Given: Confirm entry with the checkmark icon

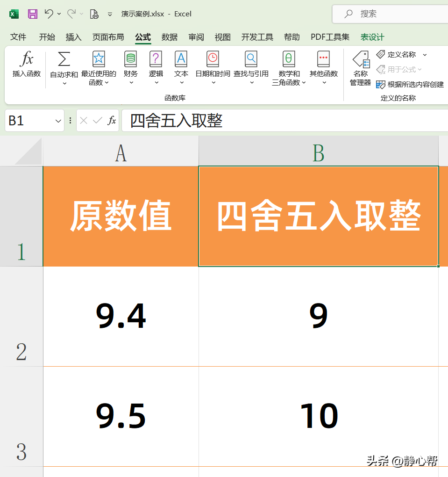Looking at the screenshot, I should click(97, 121).
